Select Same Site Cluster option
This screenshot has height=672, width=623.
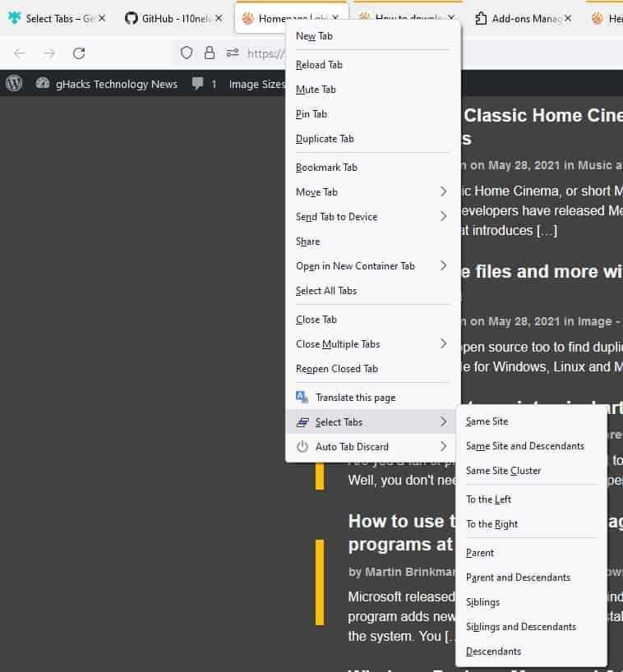coord(531,471)
